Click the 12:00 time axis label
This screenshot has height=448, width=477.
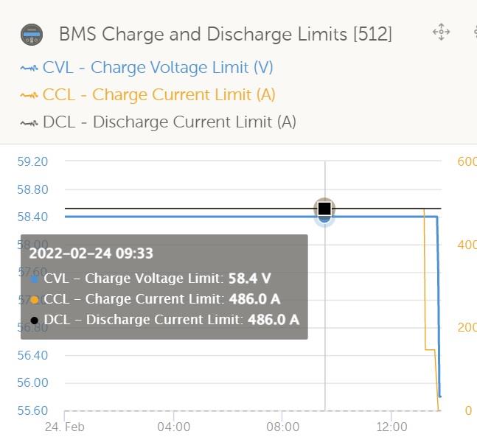click(x=391, y=427)
